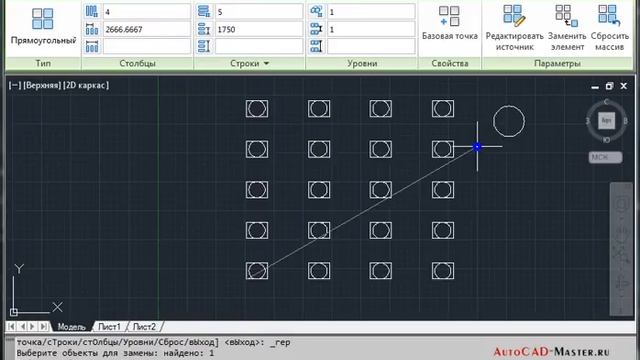The width and height of the screenshot is (640, 360).
Task: Click the Свойства panel title
Action: pyautogui.click(x=450, y=63)
